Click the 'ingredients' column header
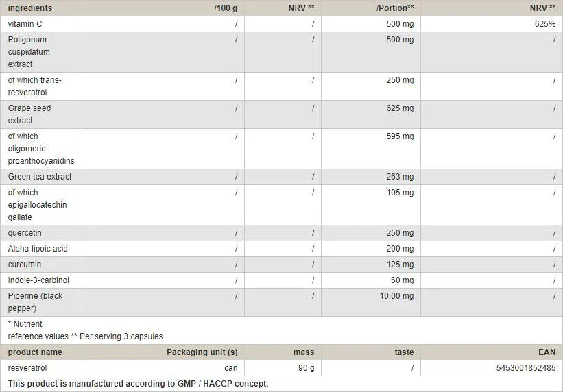This screenshot has height=392, width=563. 30,8
